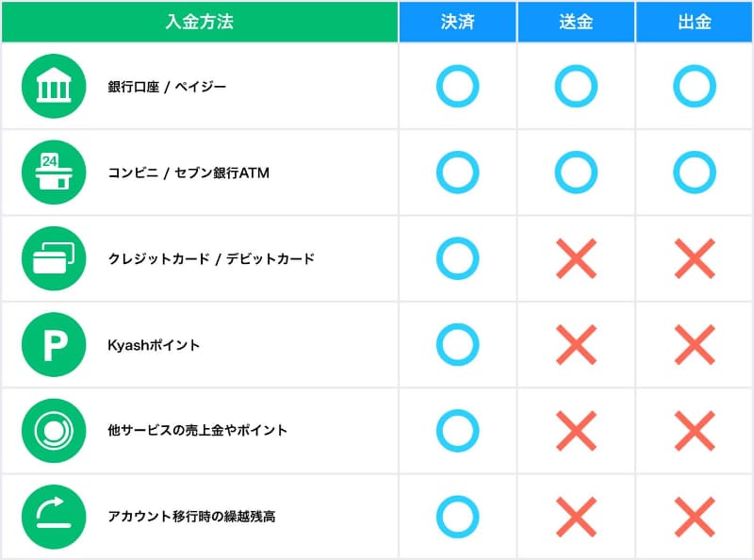Click the concentric circle coin icon
Image resolution: width=754 pixels, height=560 pixels.
(54, 431)
